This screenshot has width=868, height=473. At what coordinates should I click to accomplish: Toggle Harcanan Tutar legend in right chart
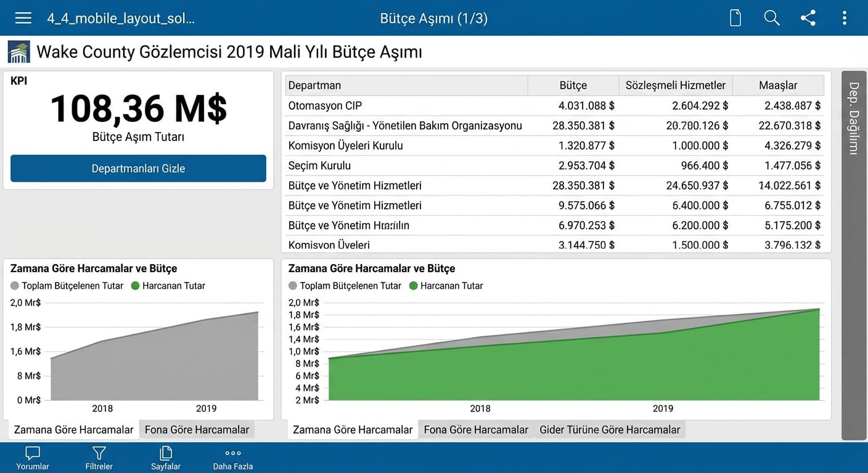click(x=446, y=286)
